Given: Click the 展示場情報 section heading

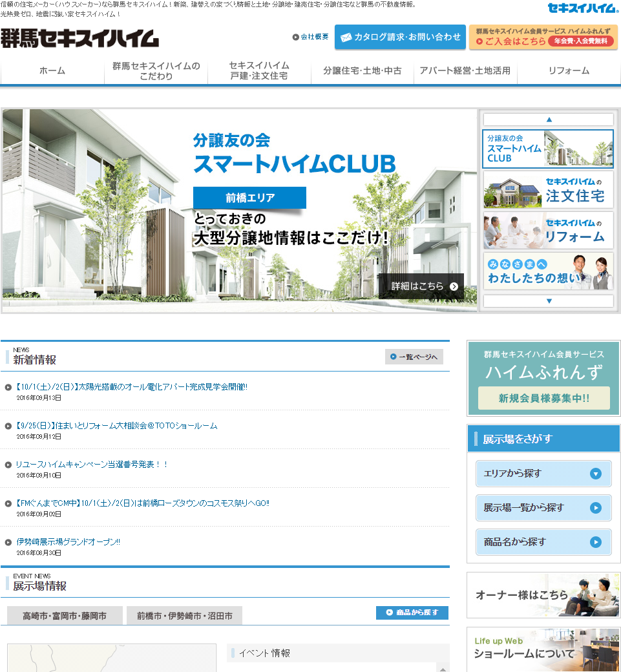Looking at the screenshot, I should click(40, 586).
